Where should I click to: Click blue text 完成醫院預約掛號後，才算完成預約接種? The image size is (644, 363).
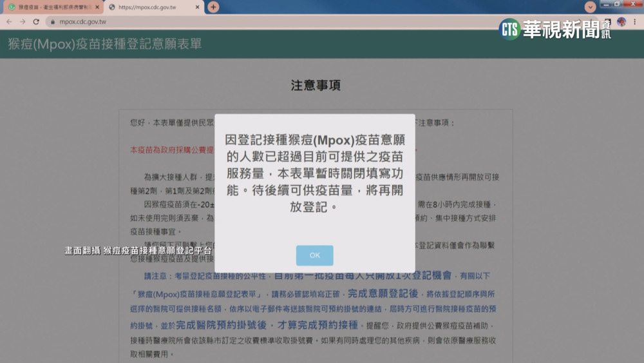pos(267,325)
